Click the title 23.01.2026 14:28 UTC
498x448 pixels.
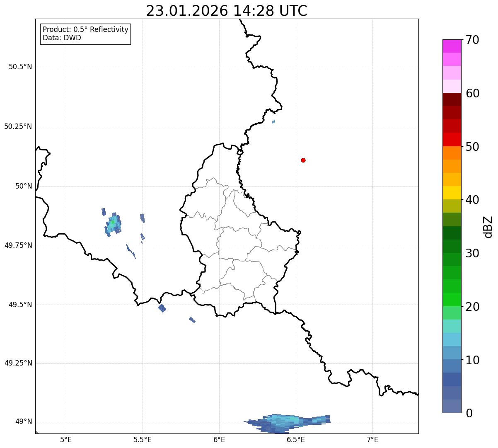[x=227, y=11]
